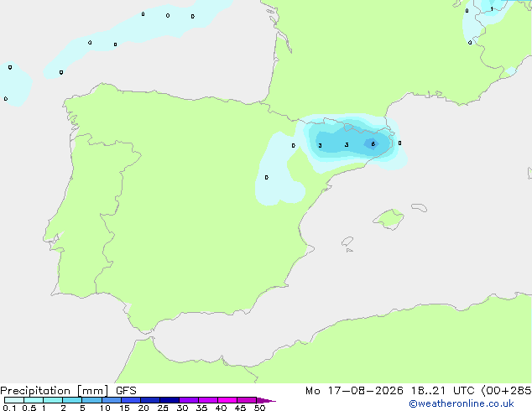532x411 pixels.
Task: Click the 0.1–0.5 mm legend color box
Action: (x=14, y=400)
